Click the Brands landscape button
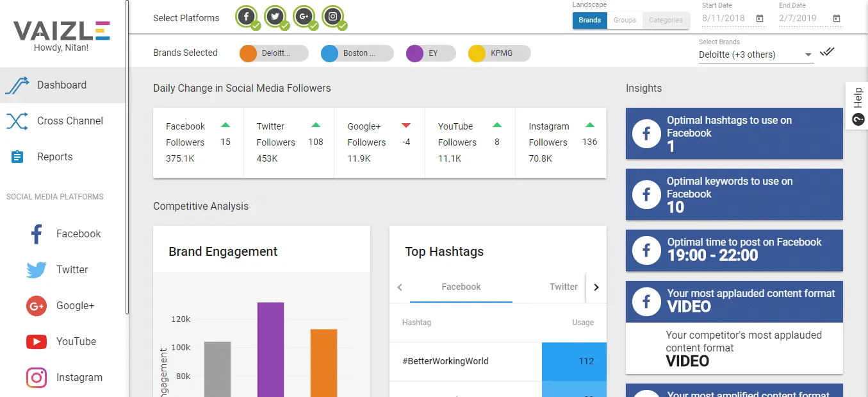Screen dimensions: 868x397 pos(589,20)
